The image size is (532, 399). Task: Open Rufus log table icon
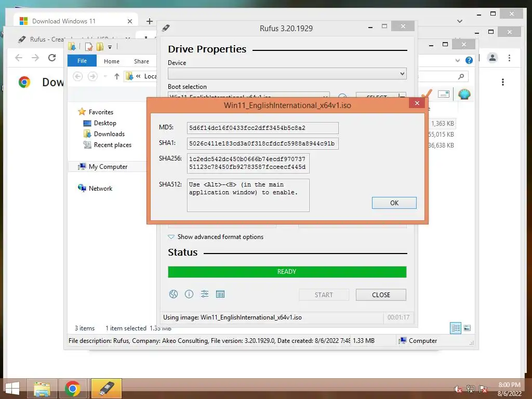(x=220, y=294)
